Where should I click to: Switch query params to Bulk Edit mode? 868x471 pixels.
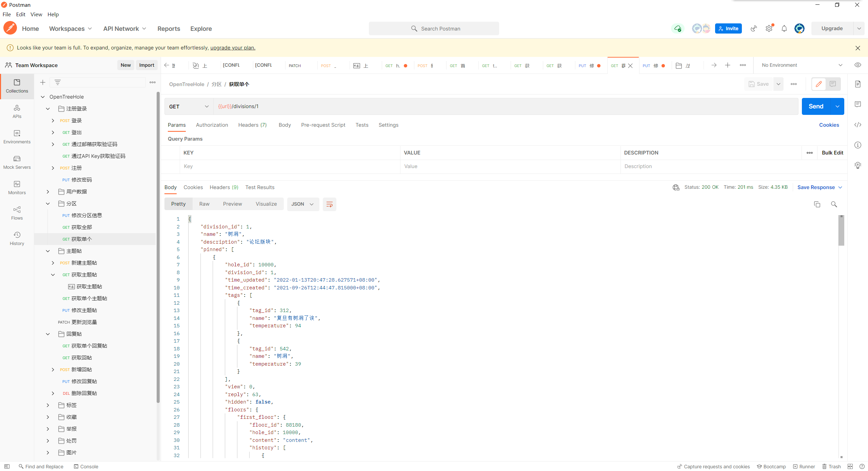click(x=833, y=152)
